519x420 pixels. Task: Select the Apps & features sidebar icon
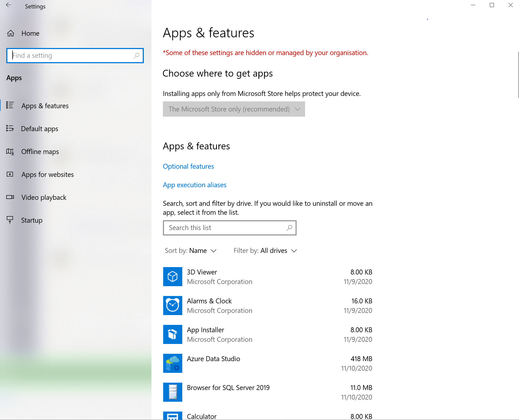pos(10,105)
